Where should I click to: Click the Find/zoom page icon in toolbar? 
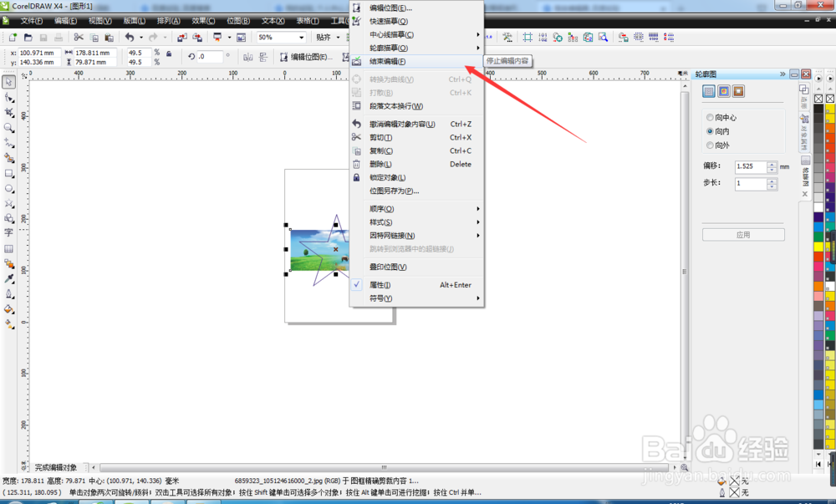click(603, 38)
